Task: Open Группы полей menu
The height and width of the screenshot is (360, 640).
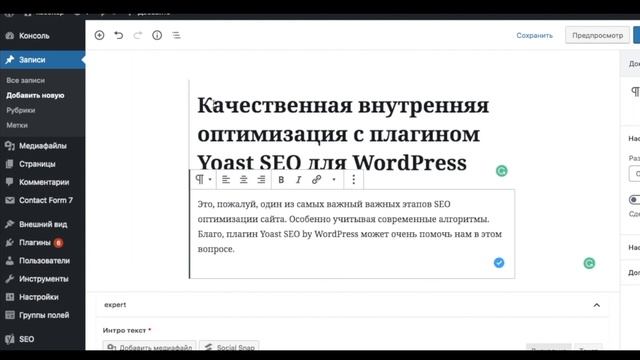Action: [x=44, y=315]
